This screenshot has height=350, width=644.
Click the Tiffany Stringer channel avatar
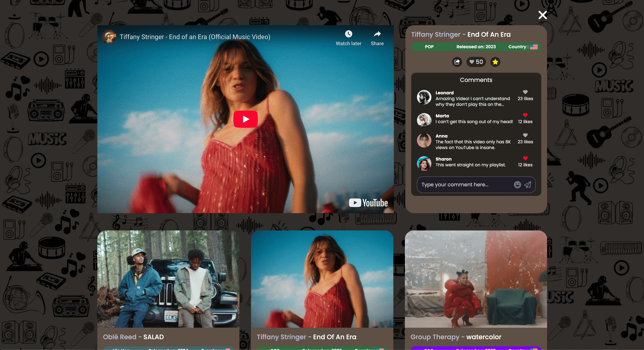click(109, 37)
